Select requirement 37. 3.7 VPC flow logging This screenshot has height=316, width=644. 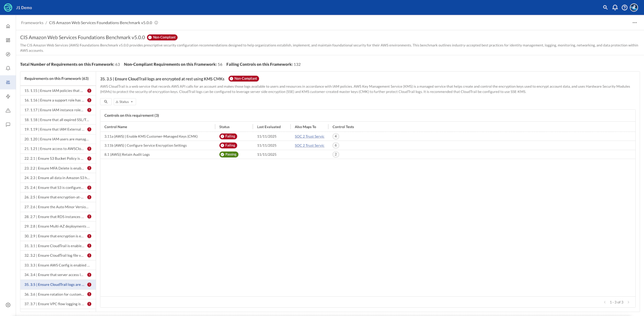pyautogui.click(x=58, y=304)
